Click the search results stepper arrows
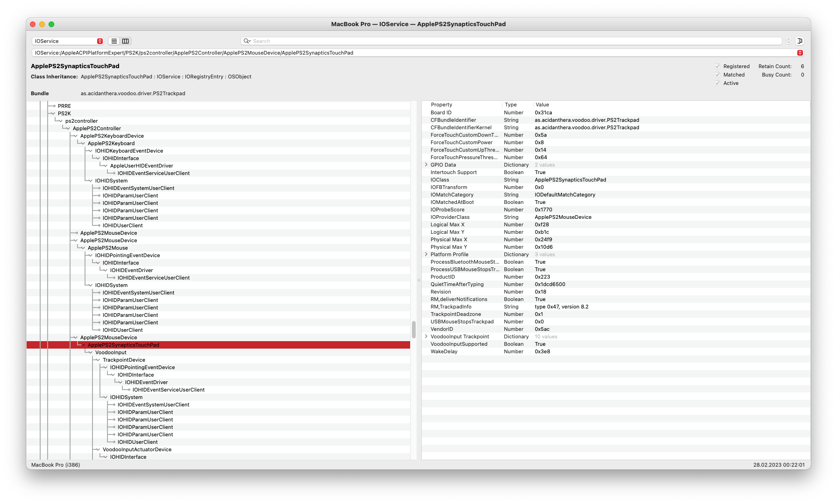The image size is (837, 504). 788,41
